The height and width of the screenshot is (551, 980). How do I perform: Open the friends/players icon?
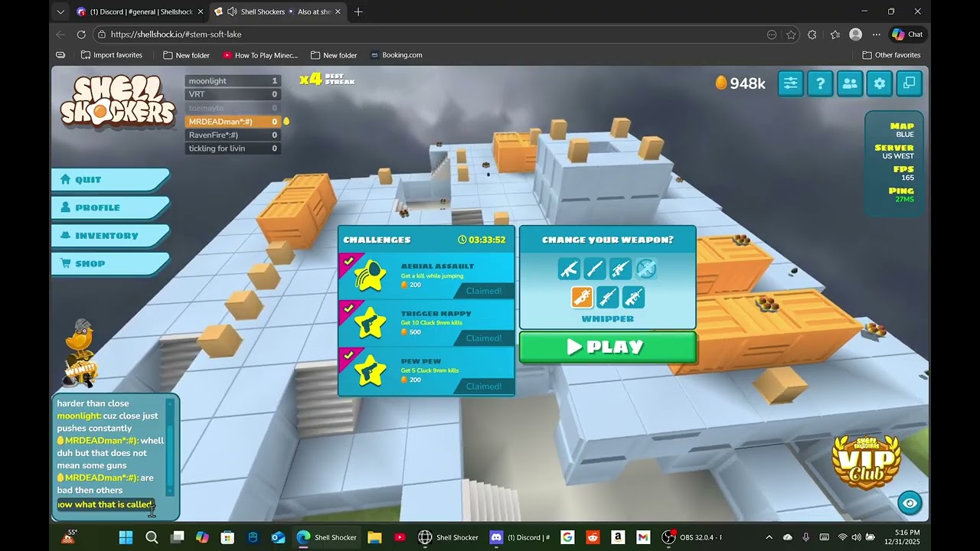pos(850,83)
